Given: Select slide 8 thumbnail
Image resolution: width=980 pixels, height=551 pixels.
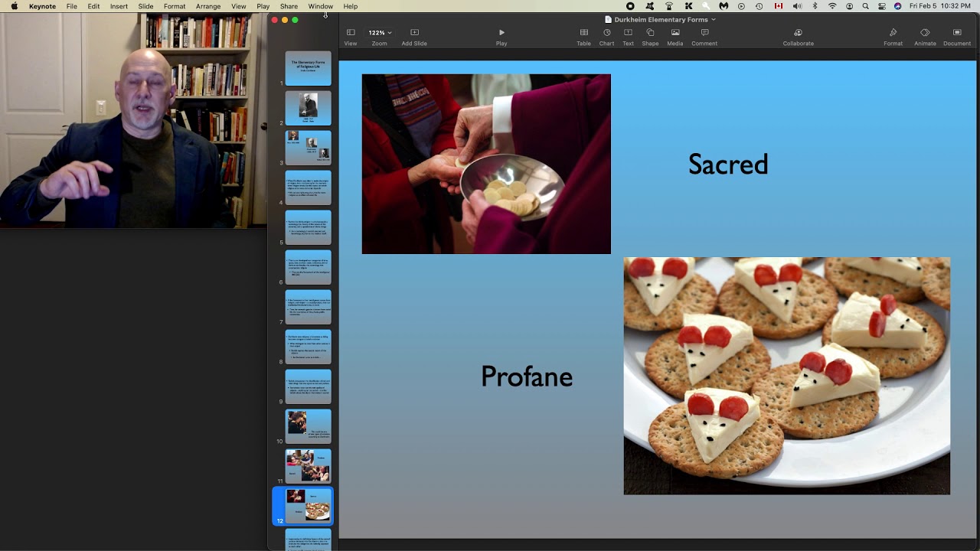Looking at the screenshot, I should pyautogui.click(x=309, y=347).
